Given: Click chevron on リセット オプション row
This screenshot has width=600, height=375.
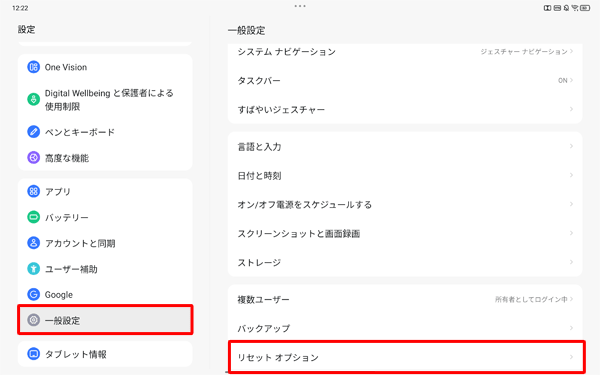Looking at the screenshot, I should [571, 357].
